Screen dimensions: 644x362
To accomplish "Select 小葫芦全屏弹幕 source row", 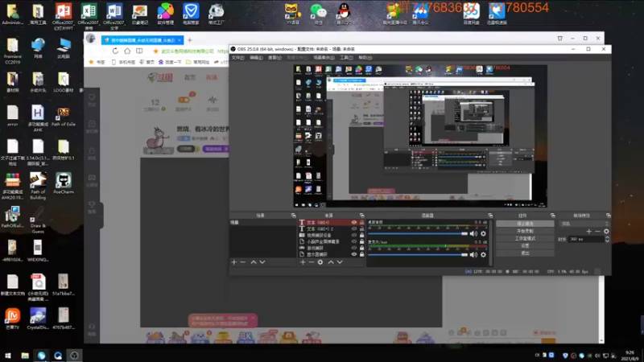I will point(331,242).
